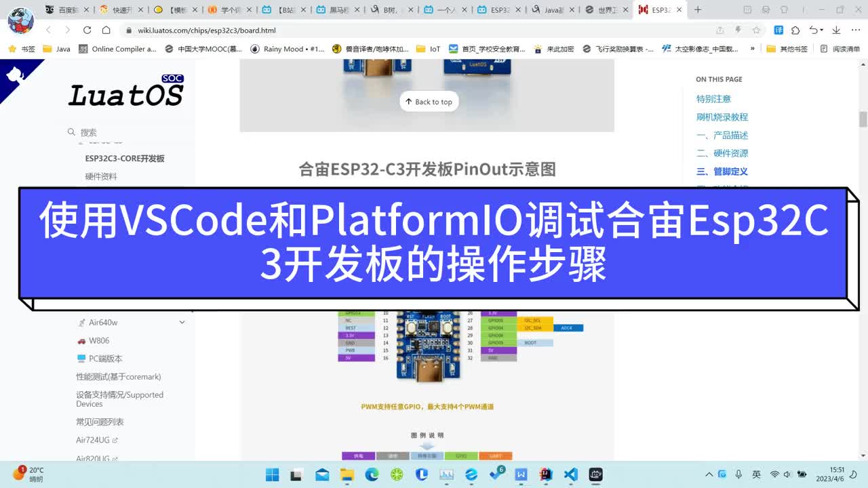Open the extensions puzzle icon
868x488 pixels.
(796, 30)
